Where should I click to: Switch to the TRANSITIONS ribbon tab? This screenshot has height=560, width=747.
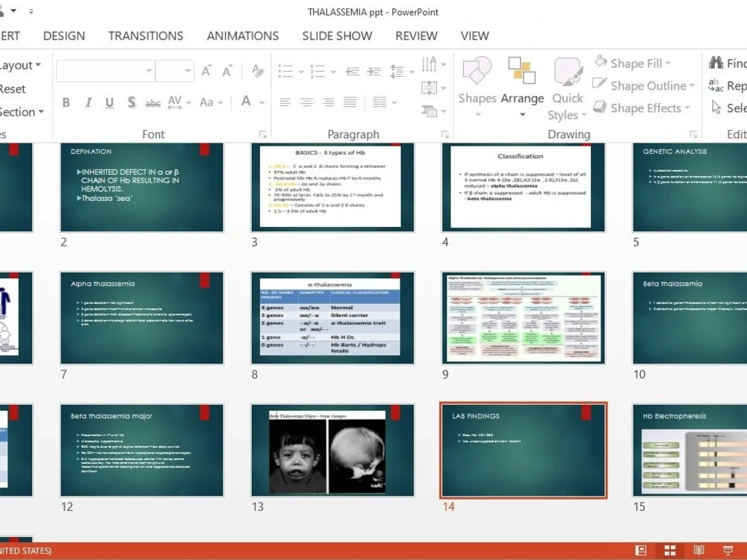pos(146,36)
